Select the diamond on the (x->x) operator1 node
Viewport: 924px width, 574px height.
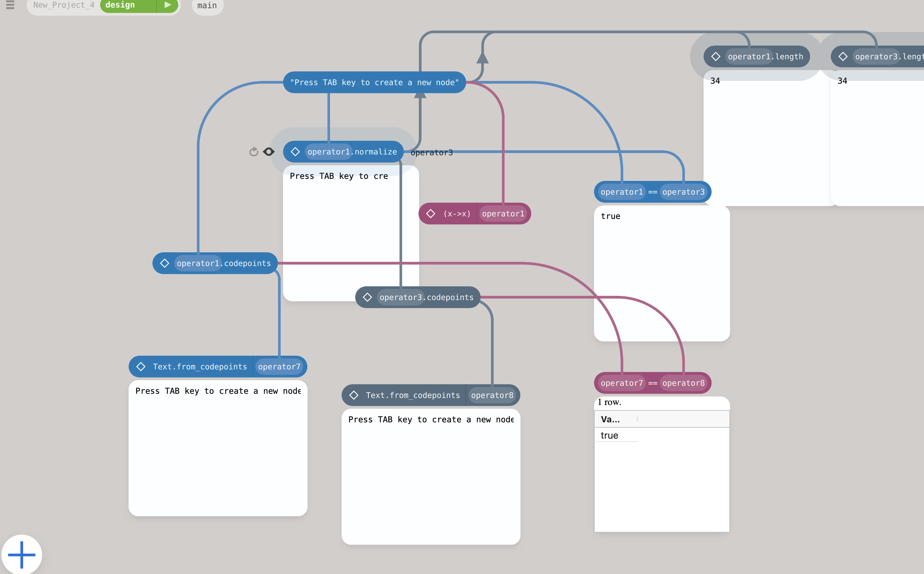pos(431,213)
